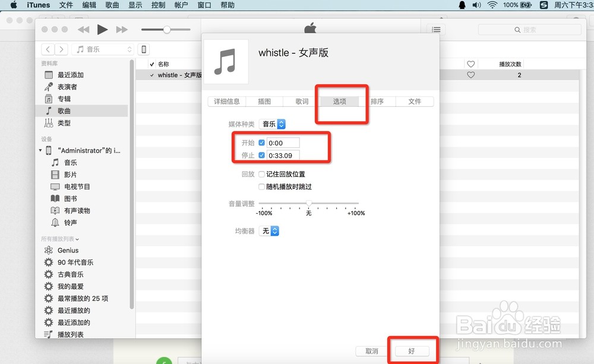Viewport: 594px width, 364px height.
Task: Click the 取消 cancel button
Action: point(372,351)
